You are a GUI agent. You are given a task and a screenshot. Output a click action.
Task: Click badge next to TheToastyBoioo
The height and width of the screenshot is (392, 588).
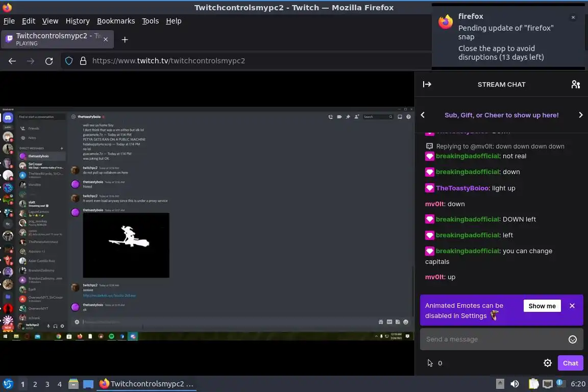[429, 188]
